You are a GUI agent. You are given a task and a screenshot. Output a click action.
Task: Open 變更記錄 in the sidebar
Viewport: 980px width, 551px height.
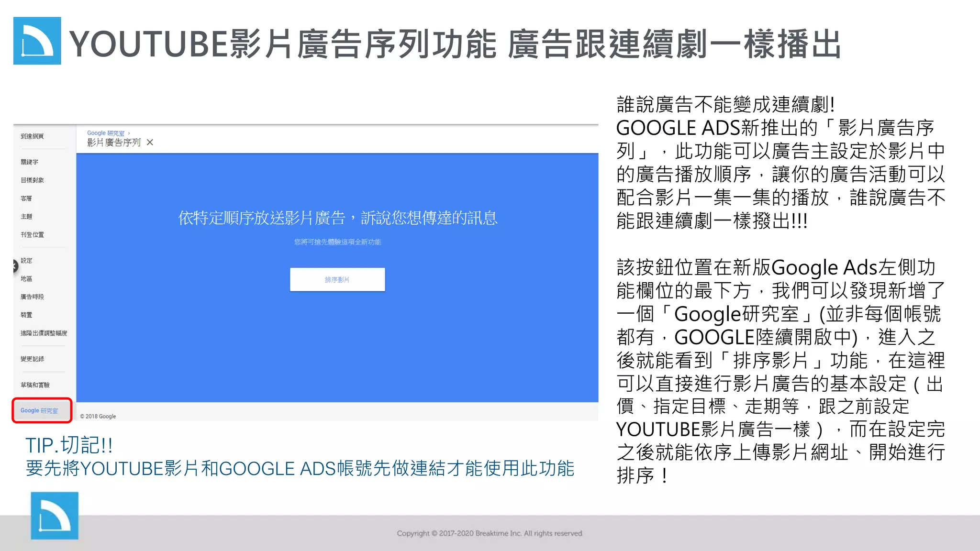coord(32,359)
